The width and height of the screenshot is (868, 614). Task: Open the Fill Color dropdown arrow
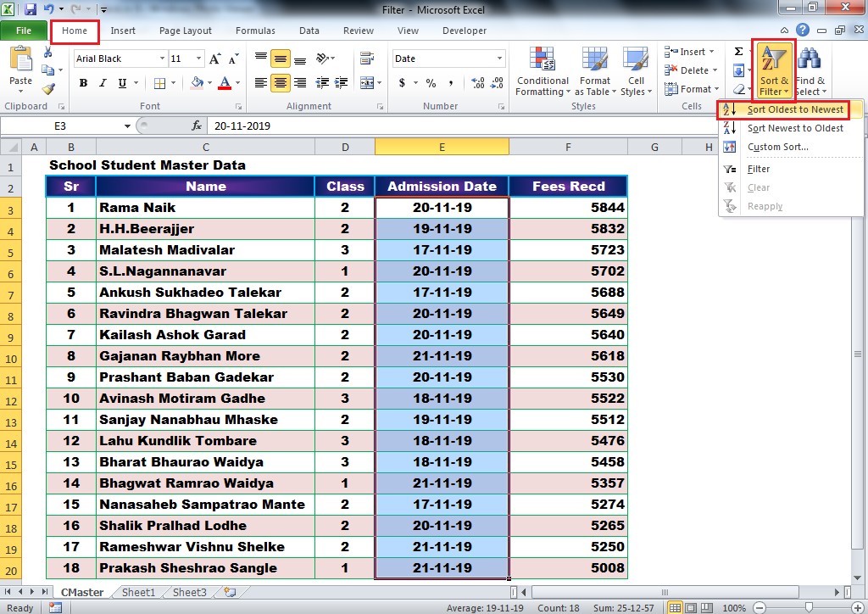coord(209,81)
